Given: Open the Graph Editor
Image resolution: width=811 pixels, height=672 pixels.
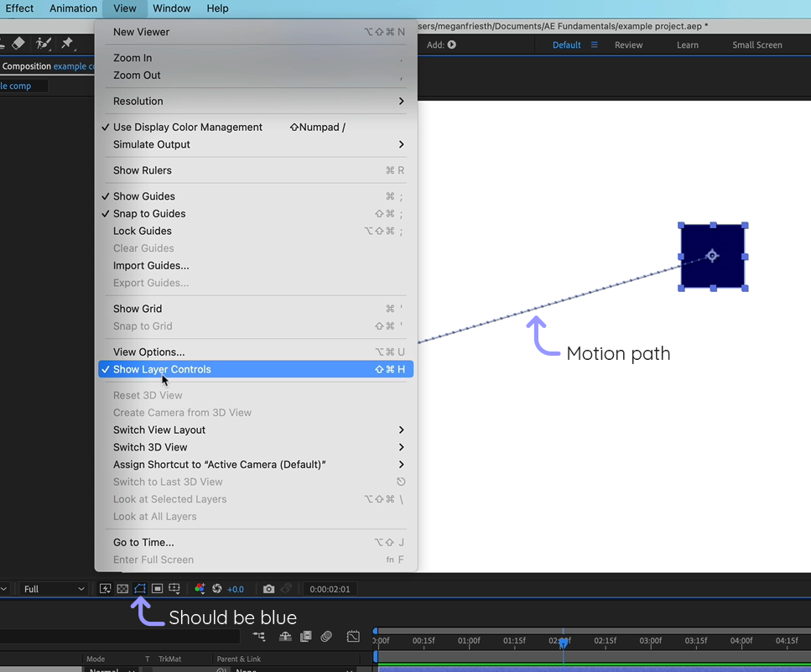Looking at the screenshot, I should coord(353,637).
